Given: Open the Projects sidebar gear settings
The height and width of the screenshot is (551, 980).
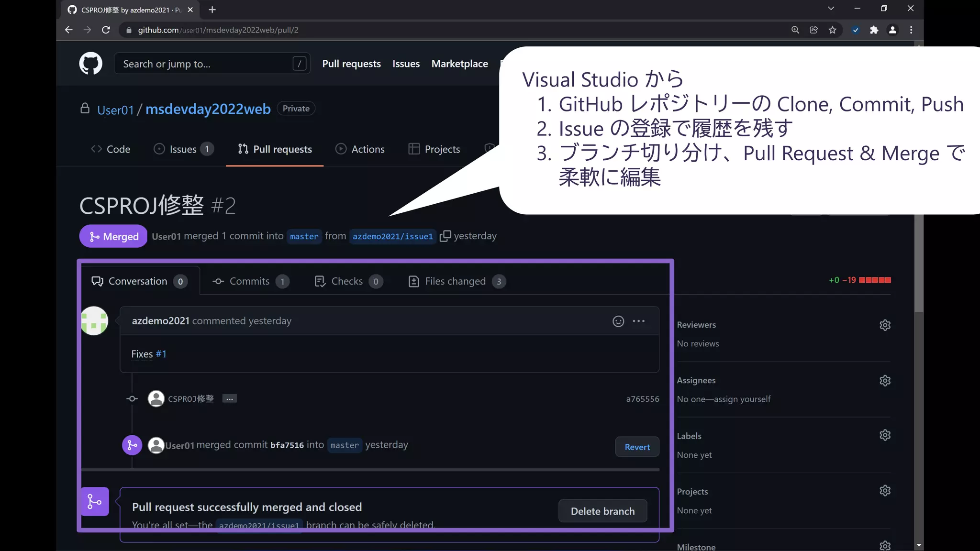Looking at the screenshot, I should coord(885,491).
